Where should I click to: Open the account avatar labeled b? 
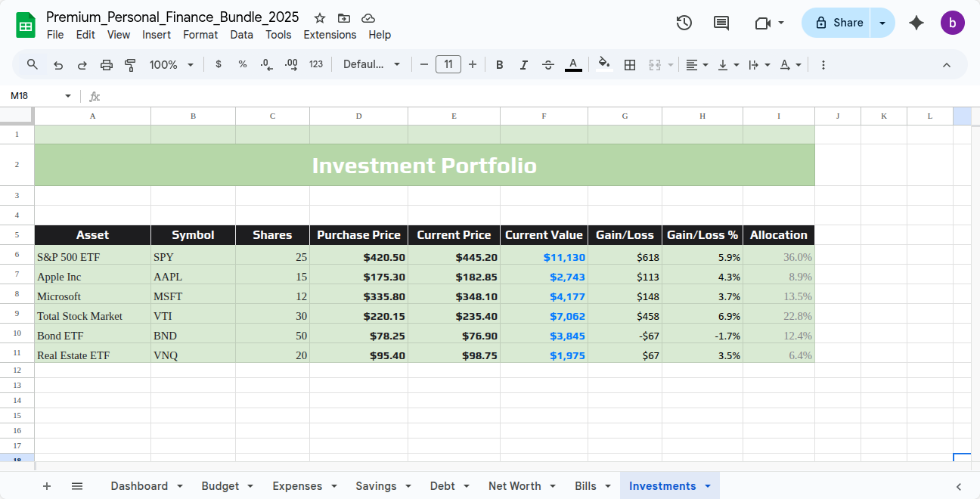pos(953,23)
